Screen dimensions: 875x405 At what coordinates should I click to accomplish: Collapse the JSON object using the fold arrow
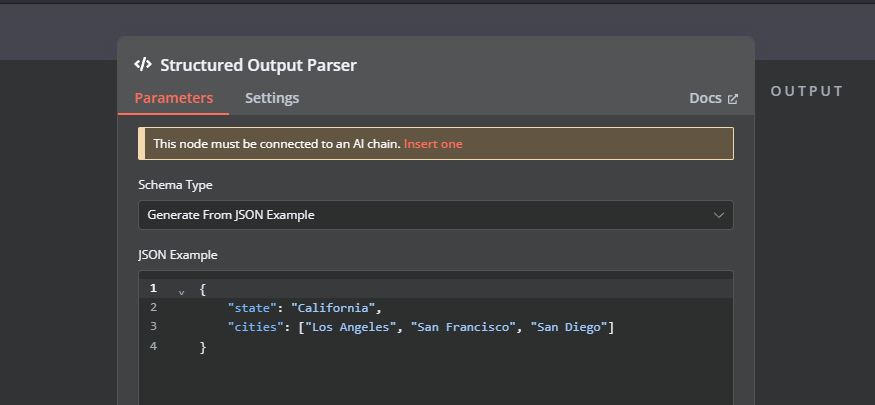coord(181,291)
